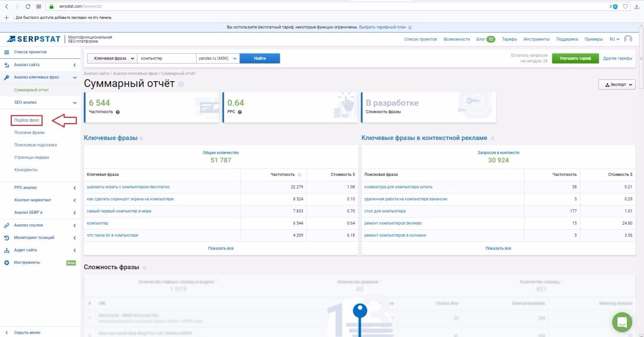Screen dimensions: 644x337
Task: Click Показать все under Ключевые фразы table
Action: (x=221, y=248)
